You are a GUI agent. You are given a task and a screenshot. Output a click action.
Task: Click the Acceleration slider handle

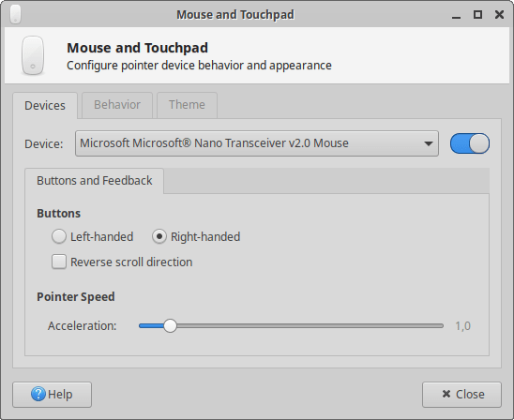point(170,325)
